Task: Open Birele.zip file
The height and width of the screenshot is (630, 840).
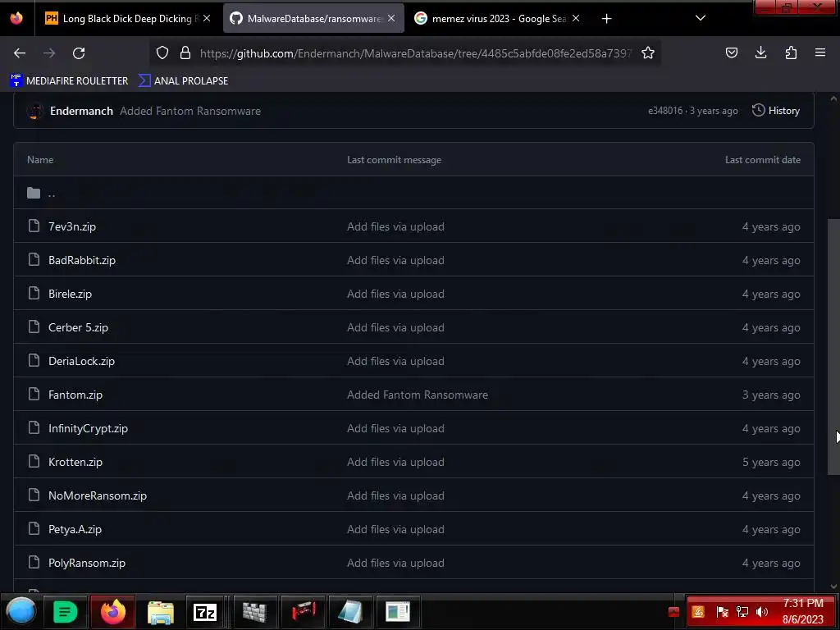Action: click(x=71, y=294)
